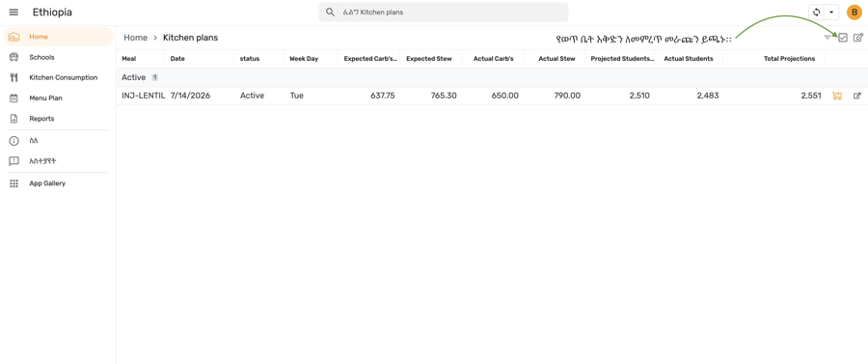Click the 2,483 actual students value
868x364 pixels.
[708, 96]
